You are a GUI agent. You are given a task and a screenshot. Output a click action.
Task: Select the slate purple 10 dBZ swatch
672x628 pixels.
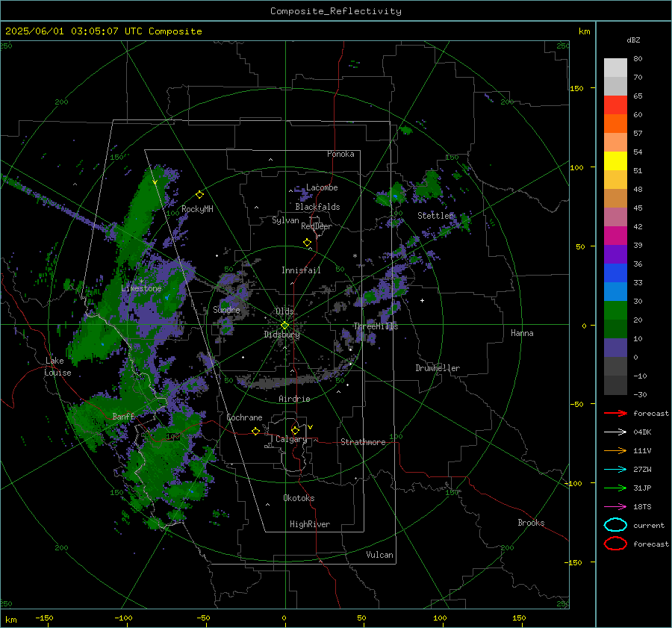(x=615, y=348)
